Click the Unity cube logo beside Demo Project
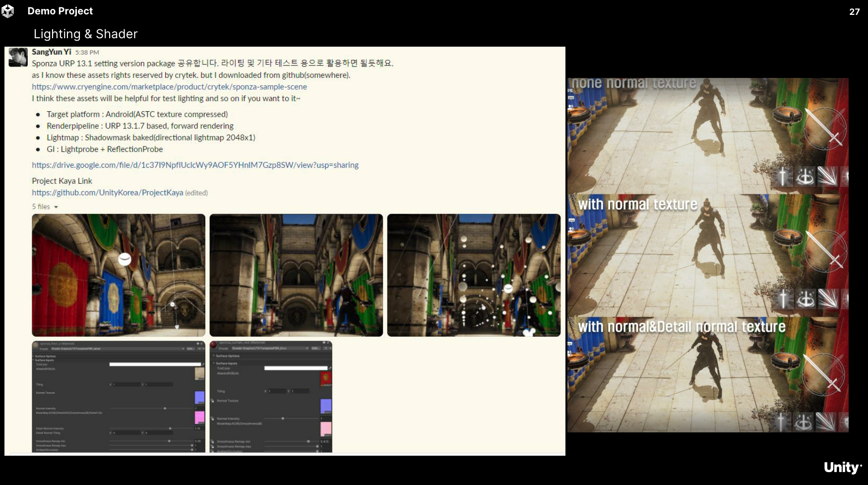Image resolution: width=868 pixels, height=485 pixels. point(8,11)
